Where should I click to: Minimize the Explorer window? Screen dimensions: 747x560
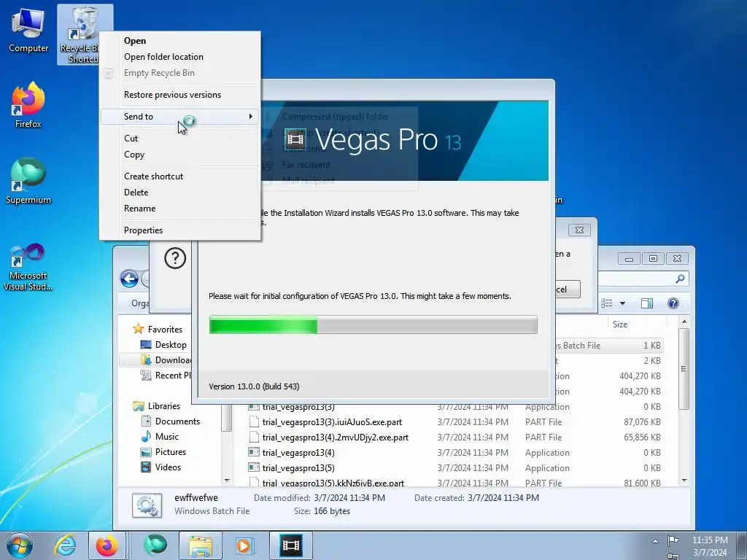(630, 259)
